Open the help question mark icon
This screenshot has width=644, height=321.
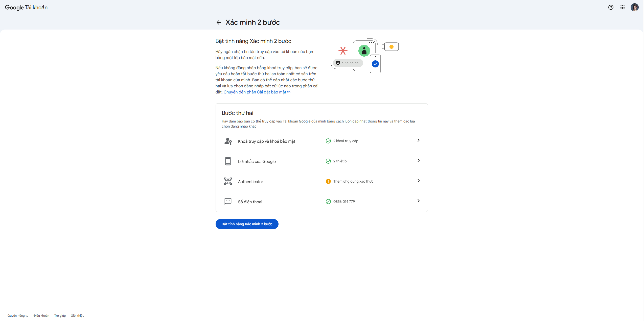(611, 7)
